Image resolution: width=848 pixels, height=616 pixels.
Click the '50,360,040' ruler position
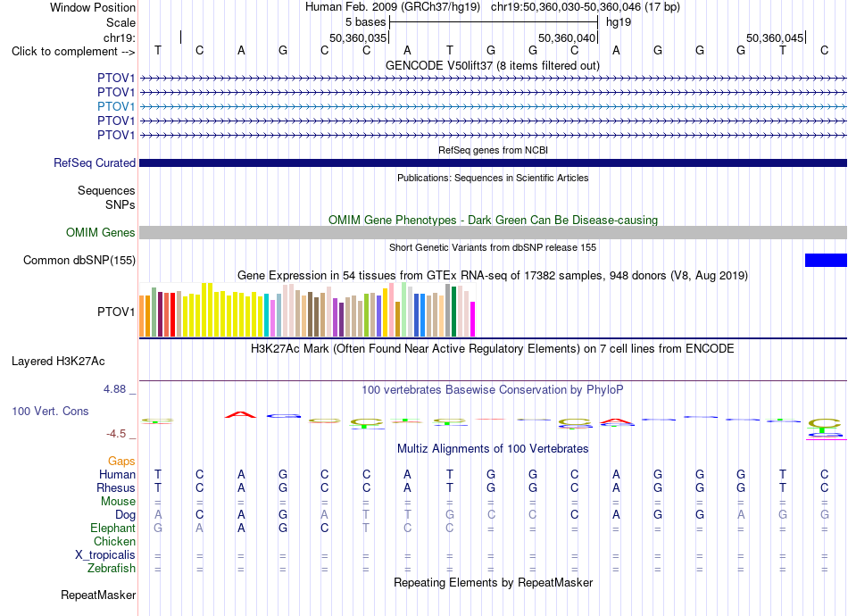pyautogui.click(x=566, y=37)
